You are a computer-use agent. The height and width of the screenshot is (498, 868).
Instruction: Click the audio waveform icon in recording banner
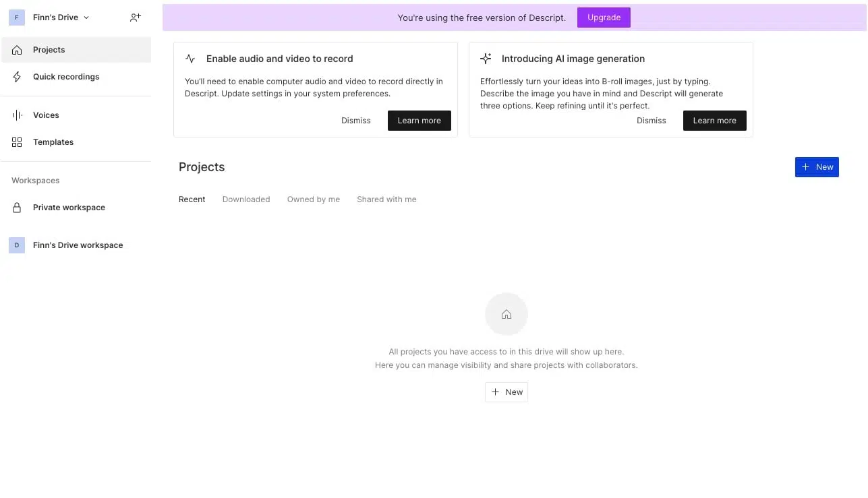coord(190,58)
